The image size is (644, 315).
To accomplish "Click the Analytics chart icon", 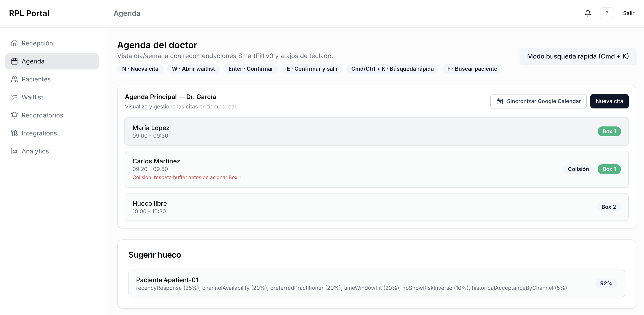I will pos(14,151).
